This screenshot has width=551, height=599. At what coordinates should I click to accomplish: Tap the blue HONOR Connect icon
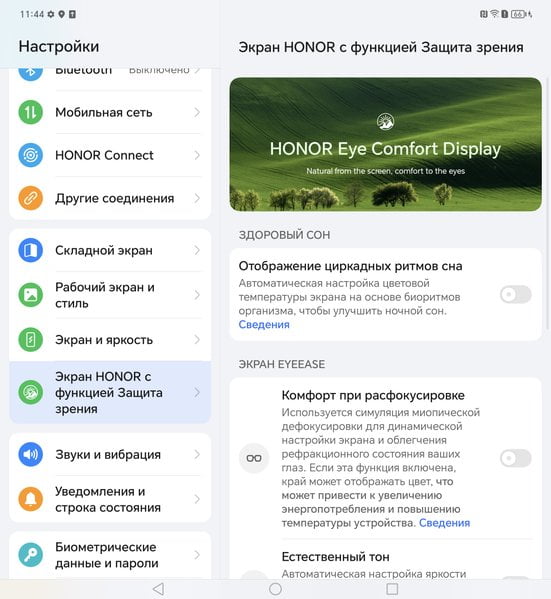coord(31,155)
